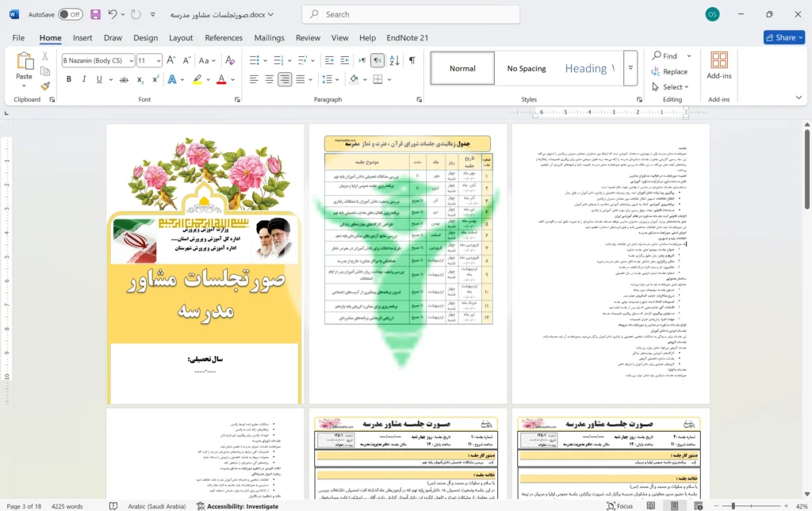812x511 pixels.
Task: Decrease font size icon
Action: 187,60
